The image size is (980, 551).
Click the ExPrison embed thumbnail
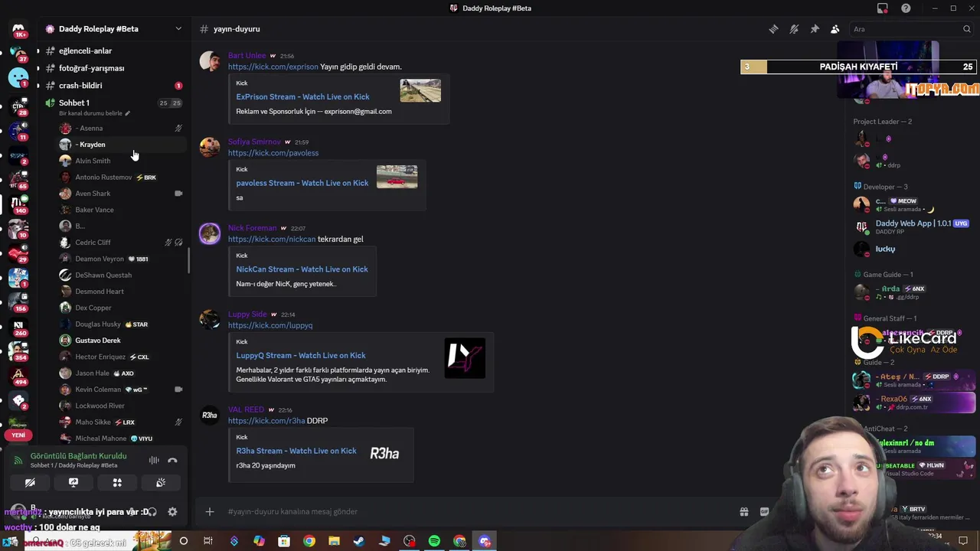(x=420, y=90)
